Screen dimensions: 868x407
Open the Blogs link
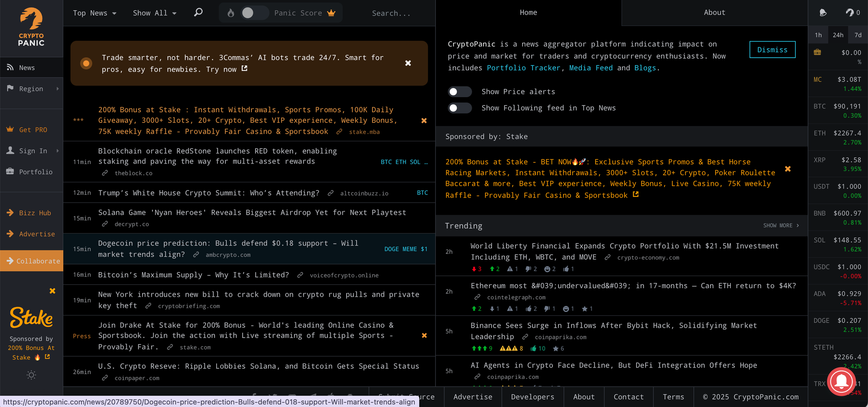click(645, 68)
